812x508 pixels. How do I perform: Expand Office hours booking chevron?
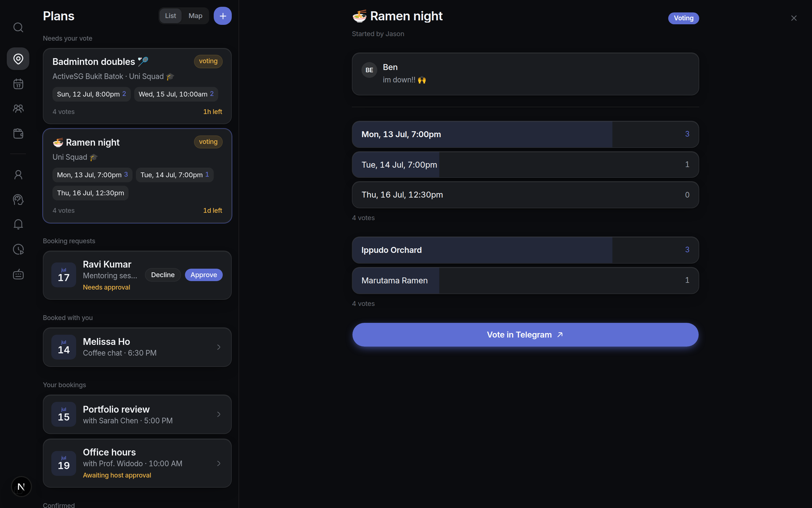pos(219,463)
